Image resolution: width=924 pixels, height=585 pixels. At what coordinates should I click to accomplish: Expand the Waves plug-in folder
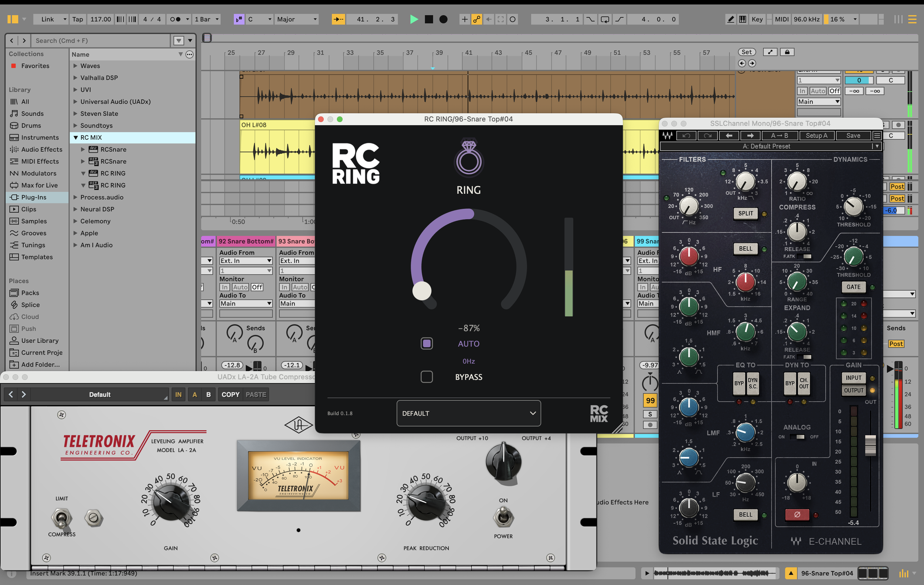pos(76,66)
